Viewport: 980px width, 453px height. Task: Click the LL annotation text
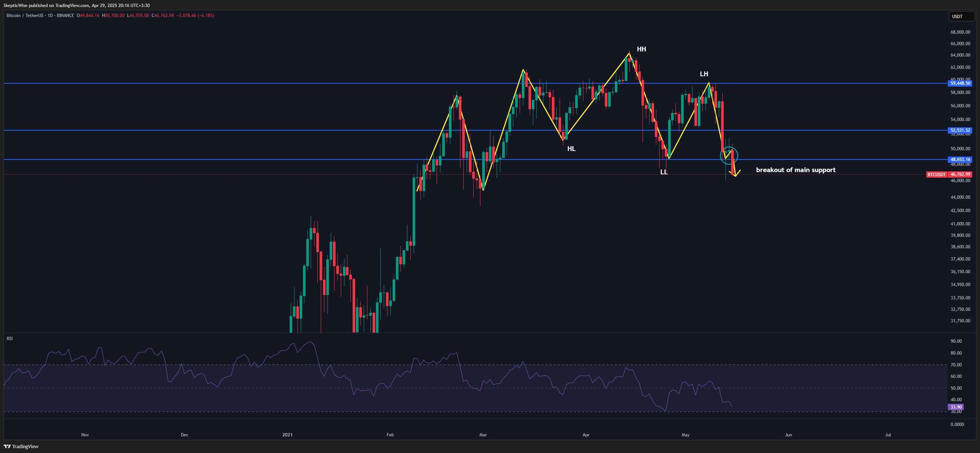point(664,172)
